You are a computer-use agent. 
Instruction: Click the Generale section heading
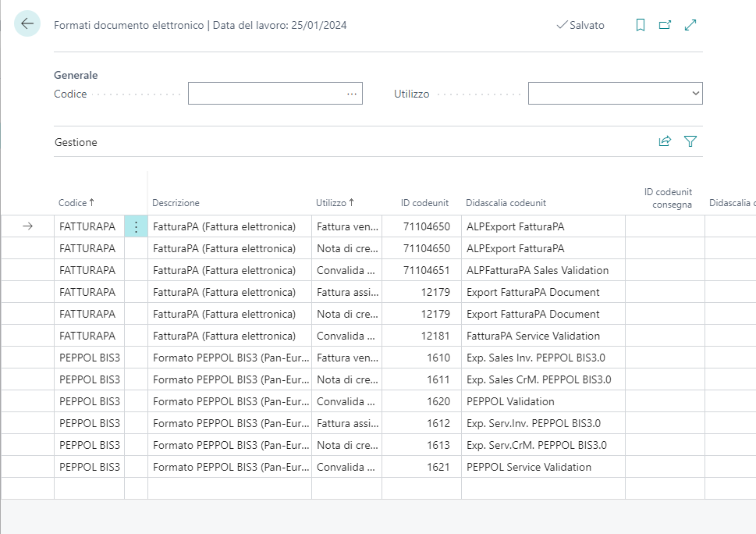pos(76,75)
